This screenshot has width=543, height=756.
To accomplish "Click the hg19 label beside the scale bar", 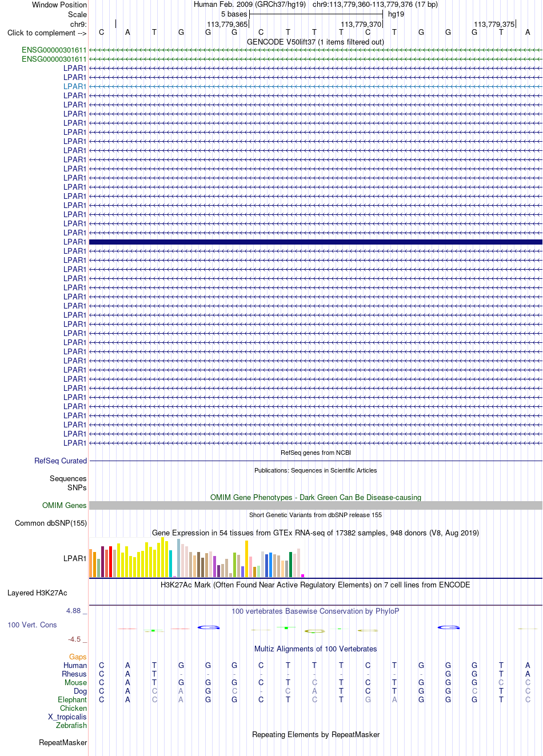I will tap(396, 14).
